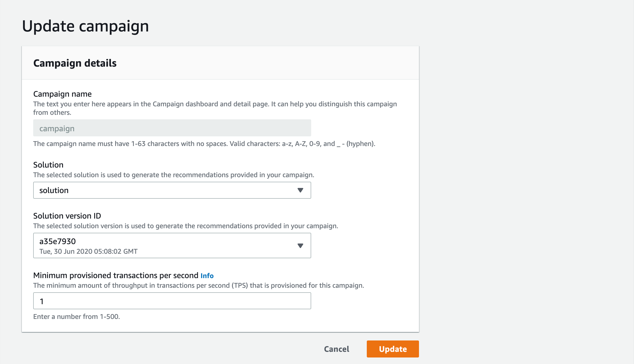The height and width of the screenshot is (364, 634).
Task: Click the Cancel button
Action: (x=336, y=349)
